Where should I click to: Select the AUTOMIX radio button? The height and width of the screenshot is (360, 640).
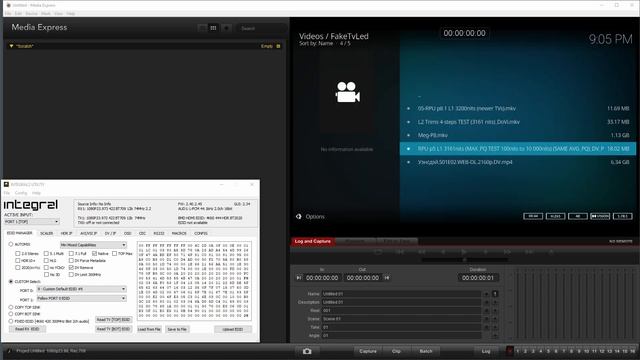click(x=11, y=244)
